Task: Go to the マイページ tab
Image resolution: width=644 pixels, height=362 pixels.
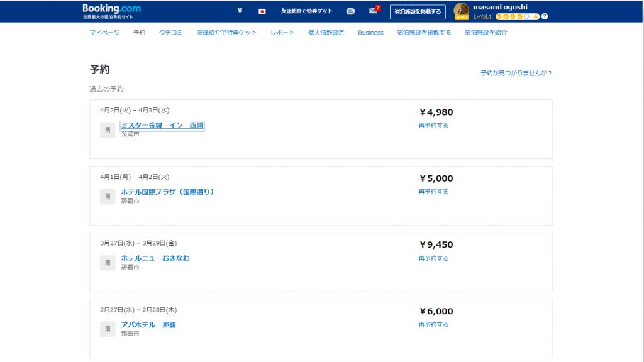Action: (105, 33)
